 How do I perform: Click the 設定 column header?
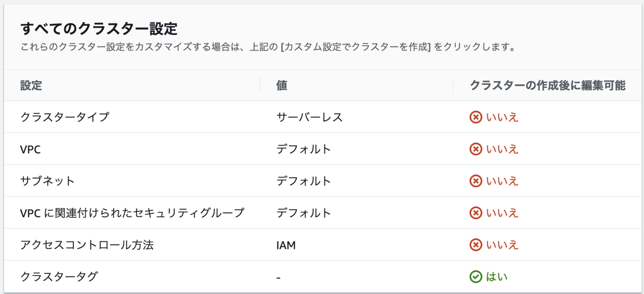31,85
